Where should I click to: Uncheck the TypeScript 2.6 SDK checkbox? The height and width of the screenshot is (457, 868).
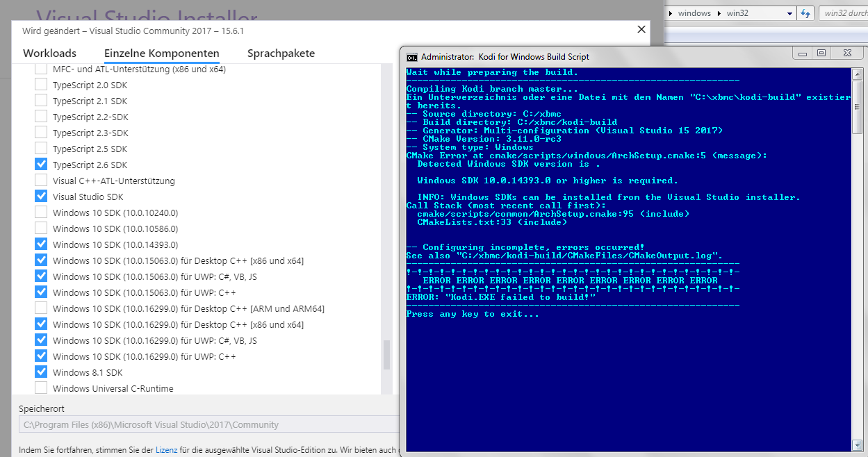pyautogui.click(x=41, y=165)
